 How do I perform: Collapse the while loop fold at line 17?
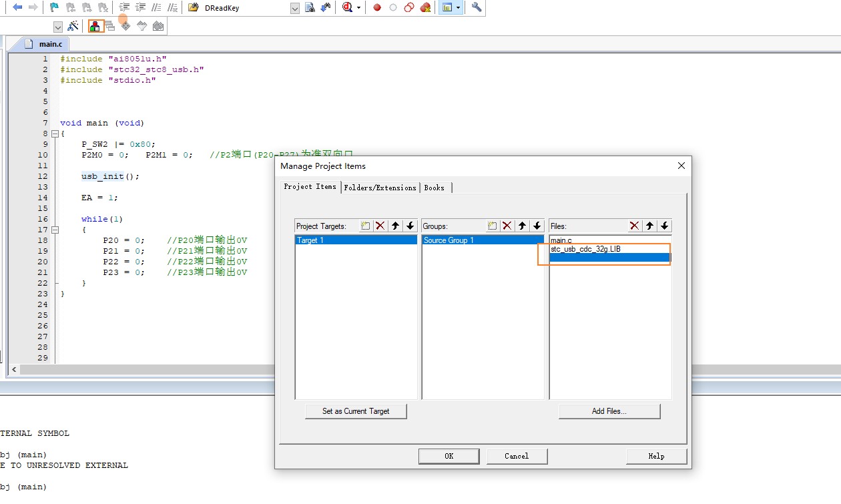(x=55, y=230)
